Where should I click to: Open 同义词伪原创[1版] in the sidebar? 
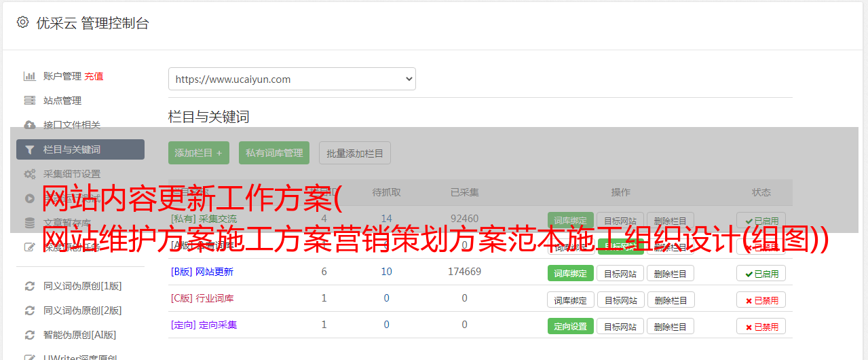82,286
